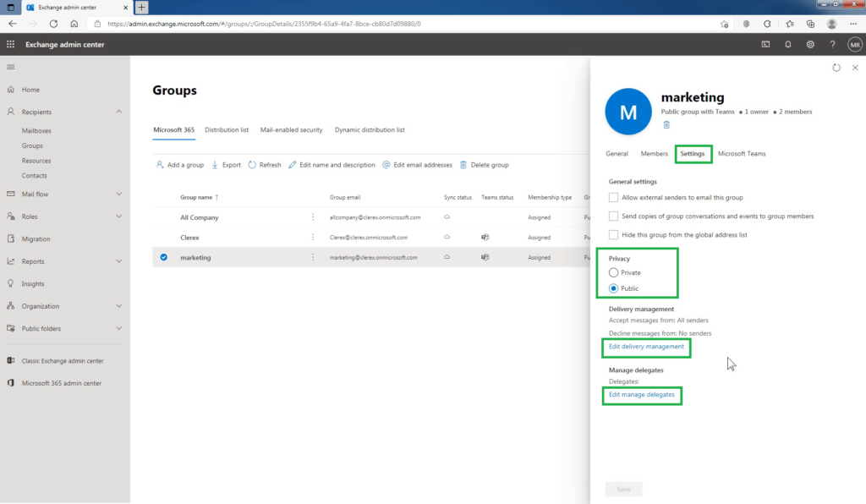Click Clerex@clerex.onmicrosoft.com email cell
Screen dimensions: 866x504
tap(369, 238)
